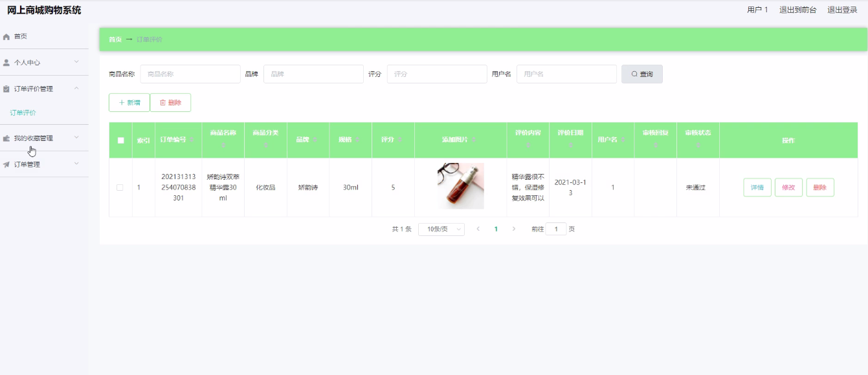Click the person icon next to 个人中心
The image size is (868, 375).
coord(6,63)
